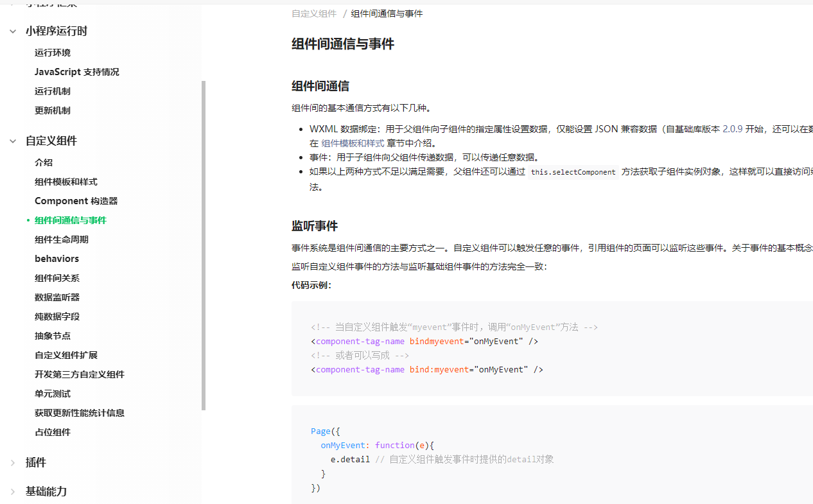
Task: Open 开发第三方自定义组件 sidebar entry
Action: [x=80, y=374]
